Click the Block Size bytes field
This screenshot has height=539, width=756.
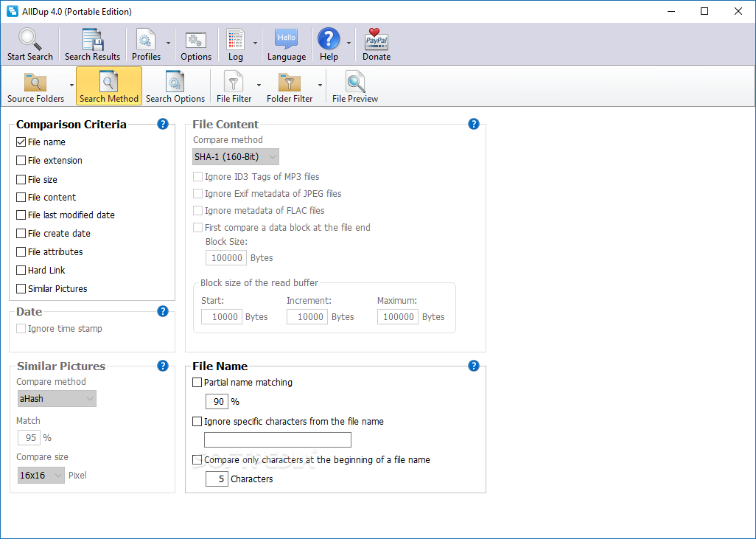coord(226,257)
